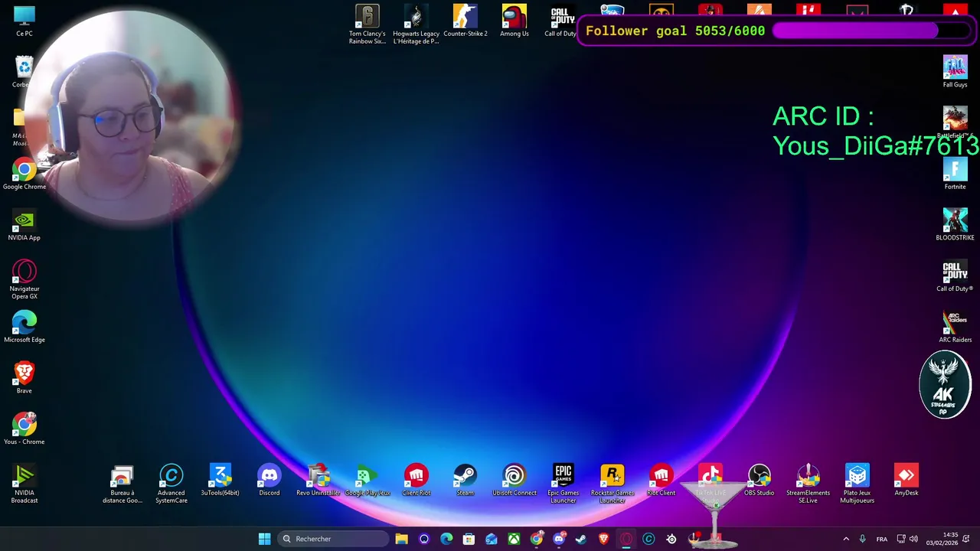Open the NVIDIA Broadcast shortcut
The height and width of the screenshot is (551, 980).
[x=24, y=484]
